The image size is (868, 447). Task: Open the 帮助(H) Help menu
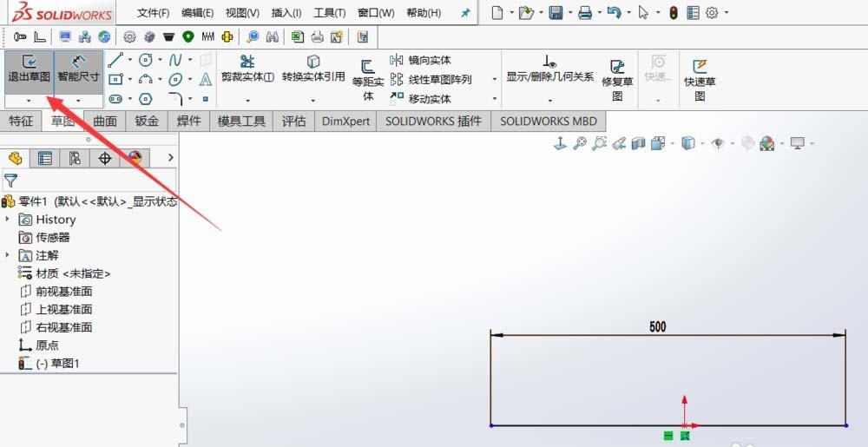(424, 13)
